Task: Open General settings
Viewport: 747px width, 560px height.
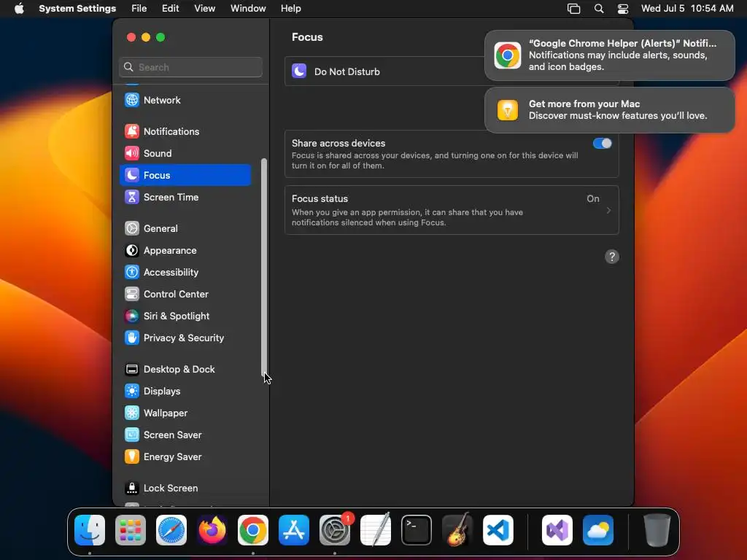Action: click(x=185, y=228)
